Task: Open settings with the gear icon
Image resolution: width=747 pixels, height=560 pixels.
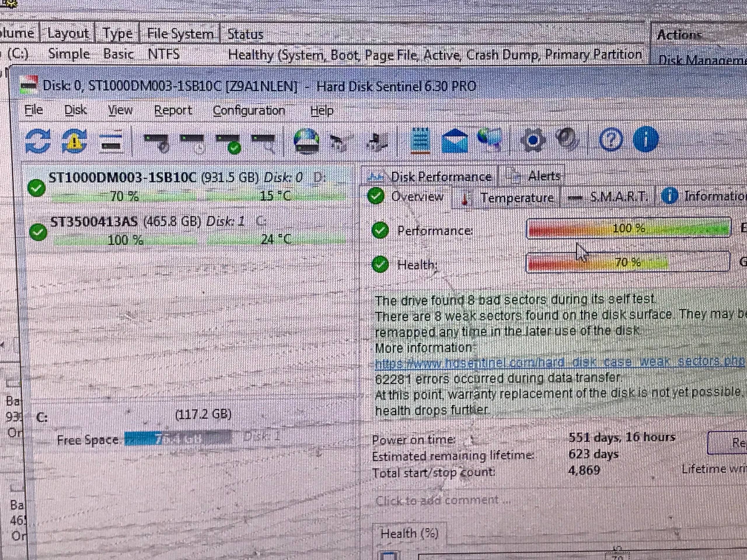Action: tap(533, 140)
